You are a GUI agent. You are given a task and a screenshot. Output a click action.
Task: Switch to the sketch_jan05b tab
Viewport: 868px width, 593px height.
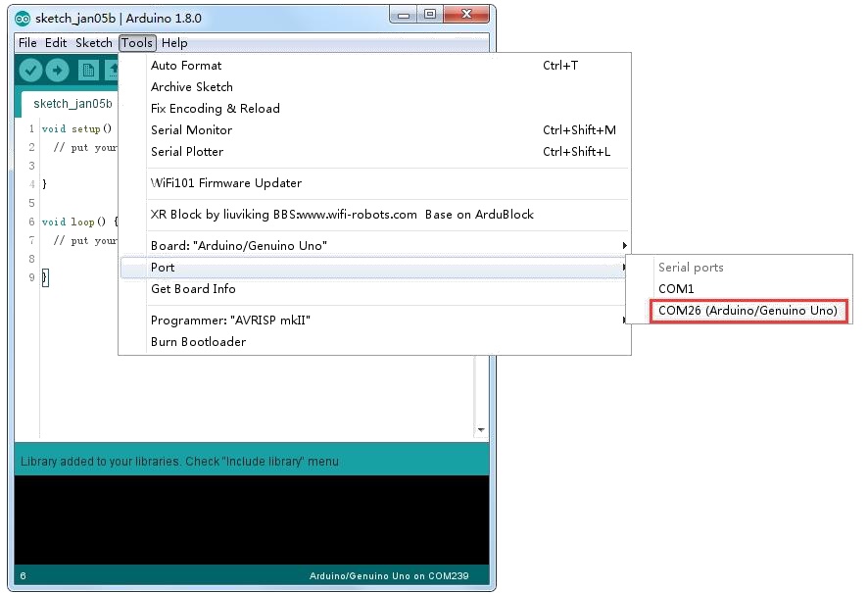72,104
